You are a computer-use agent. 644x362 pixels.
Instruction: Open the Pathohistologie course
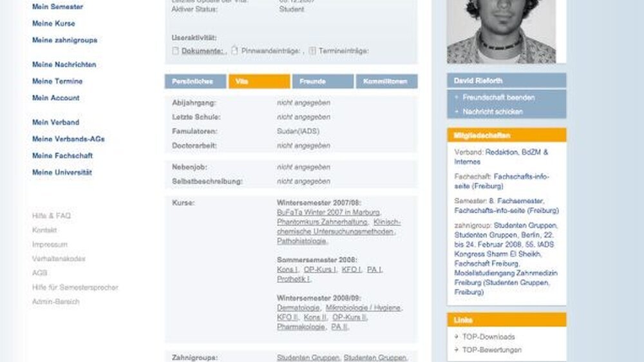coord(301,241)
